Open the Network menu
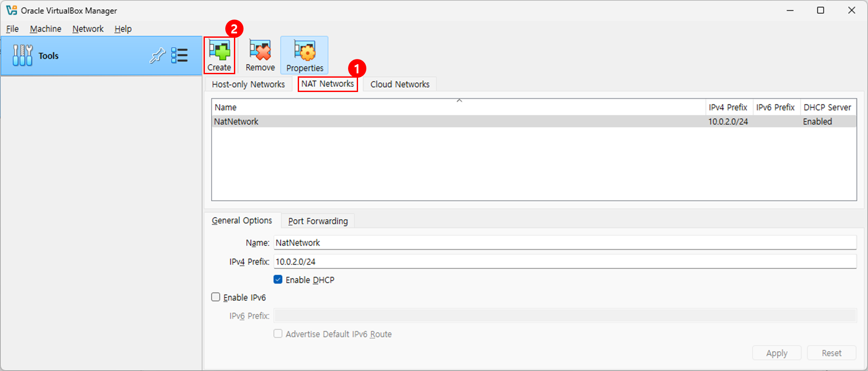 coord(88,29)
